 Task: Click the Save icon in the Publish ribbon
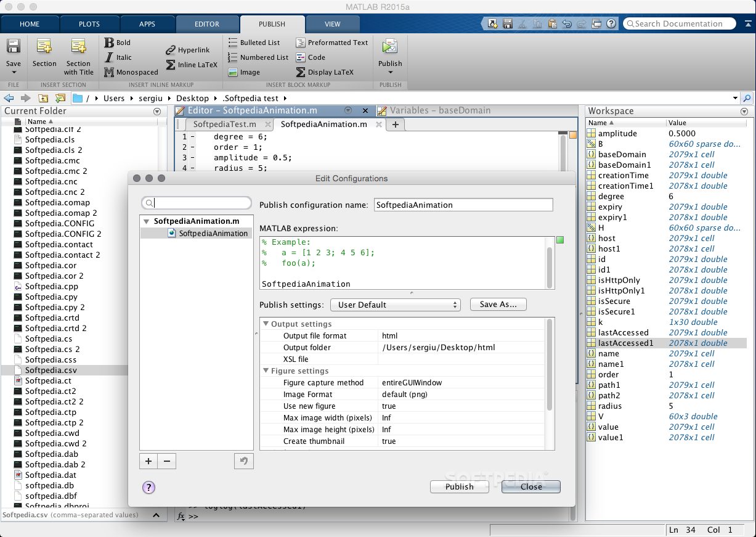tap(14, 47)
